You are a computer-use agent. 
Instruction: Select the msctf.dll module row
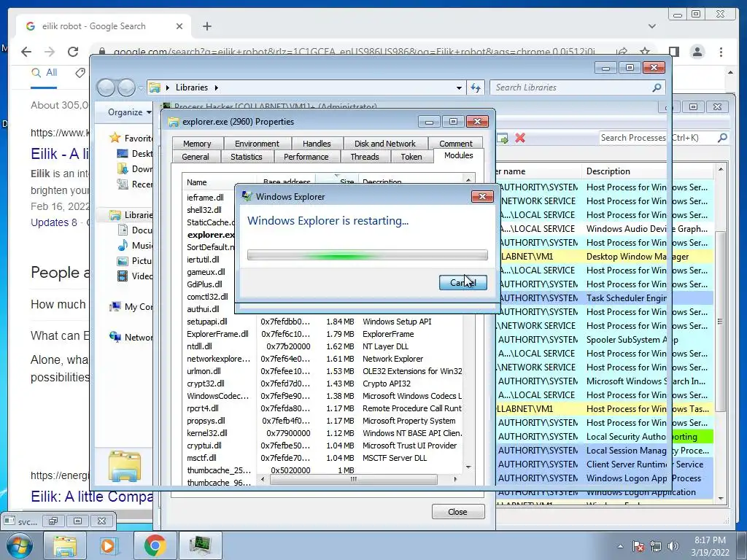322,458
